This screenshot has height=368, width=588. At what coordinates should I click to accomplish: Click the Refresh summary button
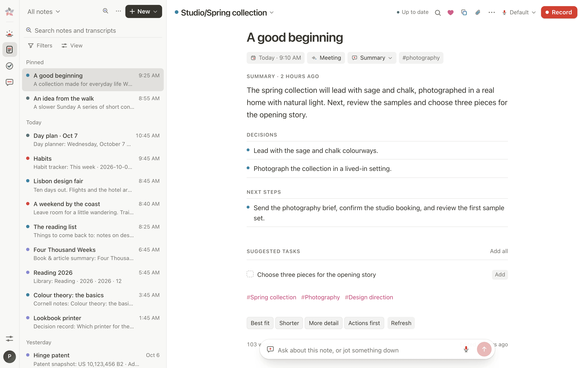click(x=401, y=323)
